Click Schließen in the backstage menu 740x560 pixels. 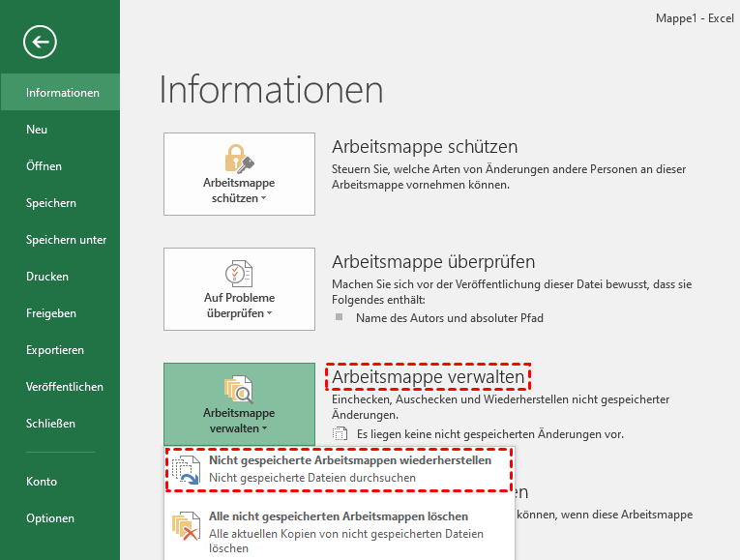click(50, 424)
